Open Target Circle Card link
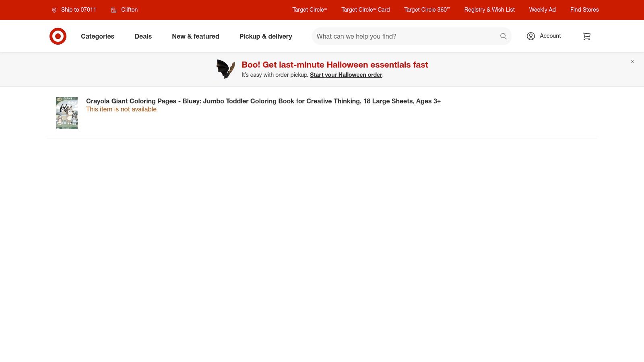The height and width of the screenshot is (362, 644). pos(365,10)
